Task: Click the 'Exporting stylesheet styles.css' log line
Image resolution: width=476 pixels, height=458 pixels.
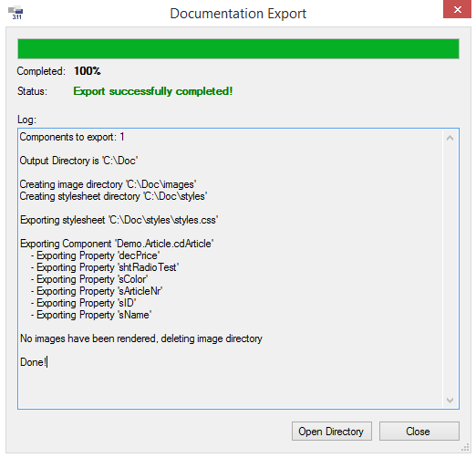Action: tap(119, 220)
